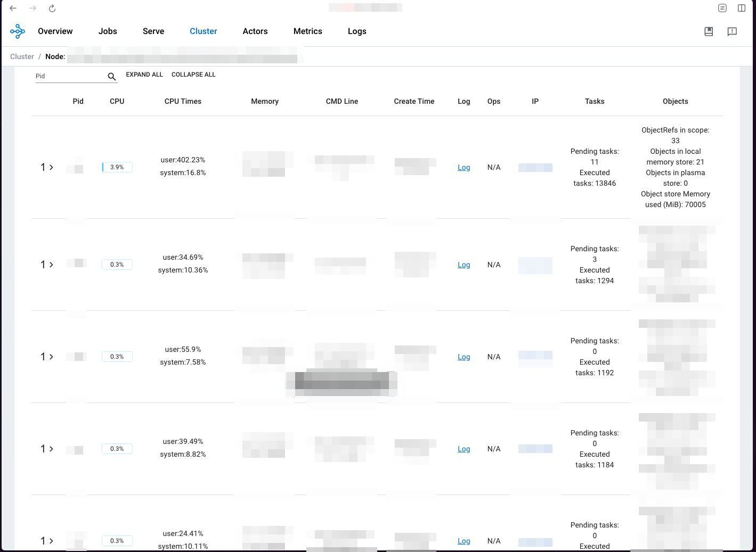This screenshot has width=756, height=552.
Task: Switch to the Actors tab
Action: pyautogui.click(x=255, y=31)
